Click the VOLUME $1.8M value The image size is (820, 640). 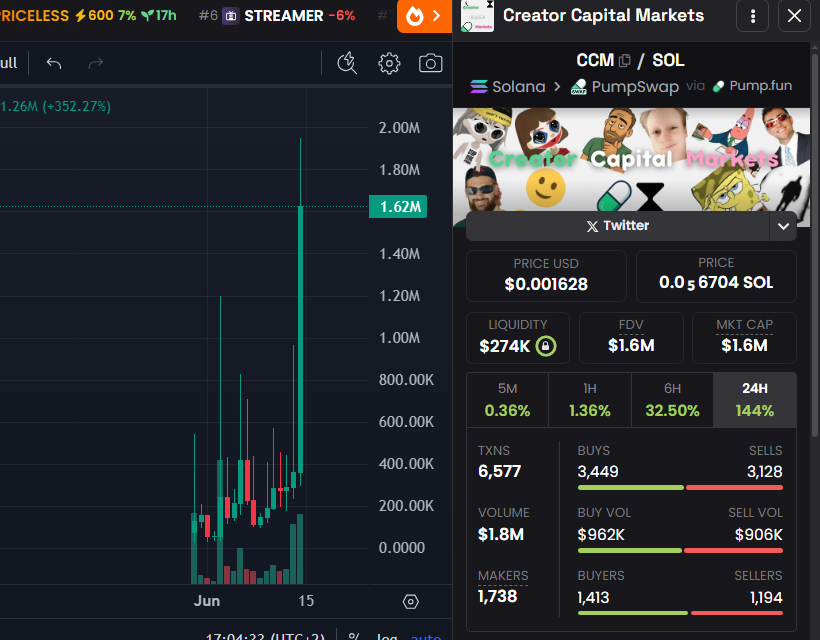pyautogui.click(x=501, y=534)
